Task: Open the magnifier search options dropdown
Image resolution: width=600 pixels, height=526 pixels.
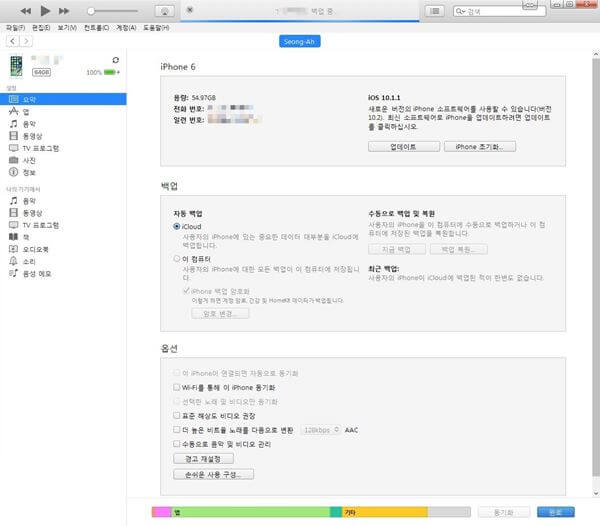Action: tap(460, 11)
